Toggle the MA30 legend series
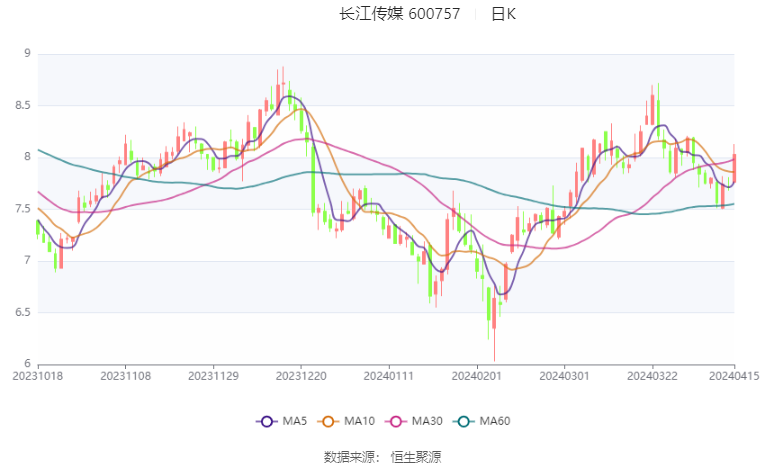765x465 pixels. [426, 422]
